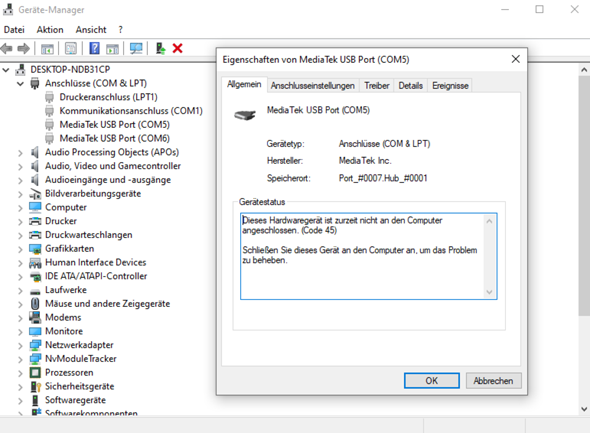590x433 pixels.
Task: Click the Audio Processing Objects speaker icon
Action: point(35,152)
